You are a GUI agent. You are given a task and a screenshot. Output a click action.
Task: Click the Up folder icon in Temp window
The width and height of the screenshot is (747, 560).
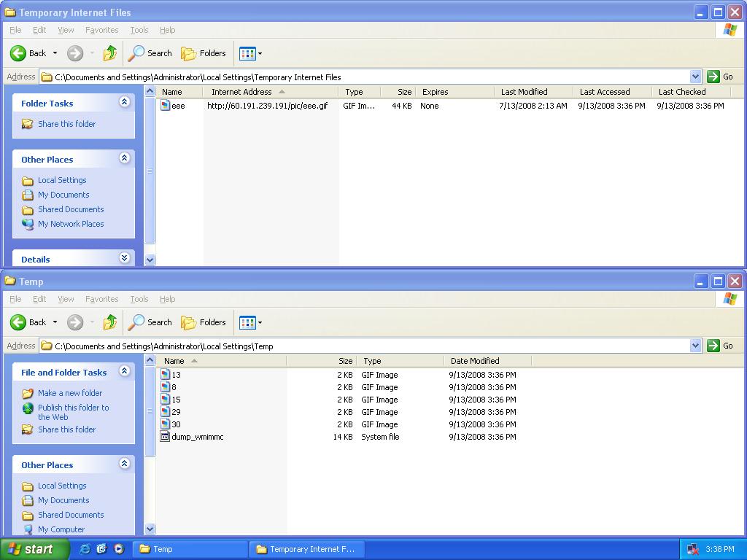tap(110, 322)
